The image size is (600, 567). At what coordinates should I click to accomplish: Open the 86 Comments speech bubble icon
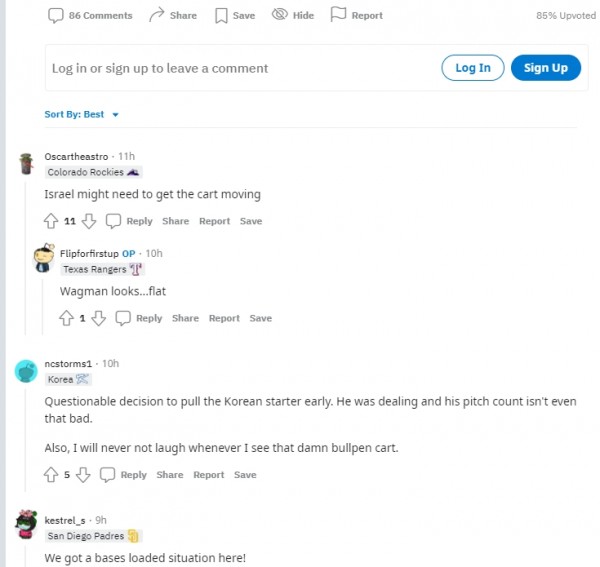click(x=55, y=16)
